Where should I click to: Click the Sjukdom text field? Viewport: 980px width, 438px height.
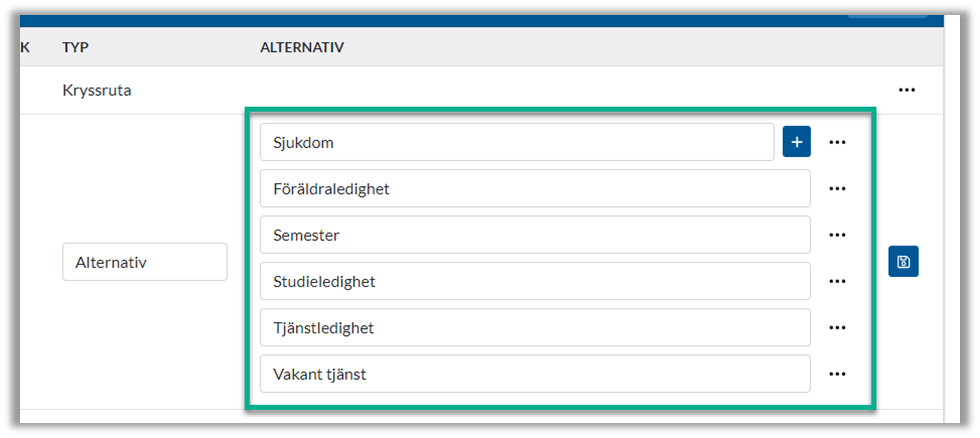(516, 143)
